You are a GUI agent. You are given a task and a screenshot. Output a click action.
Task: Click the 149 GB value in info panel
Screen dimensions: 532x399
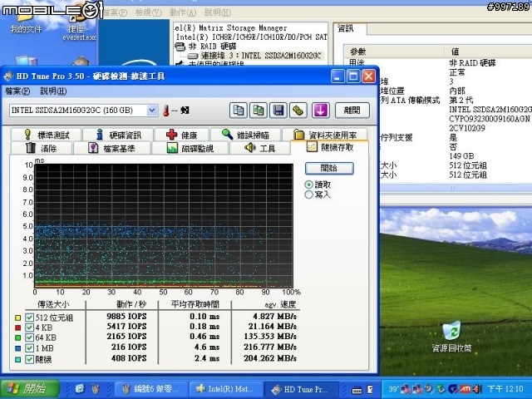coord(461,156)
